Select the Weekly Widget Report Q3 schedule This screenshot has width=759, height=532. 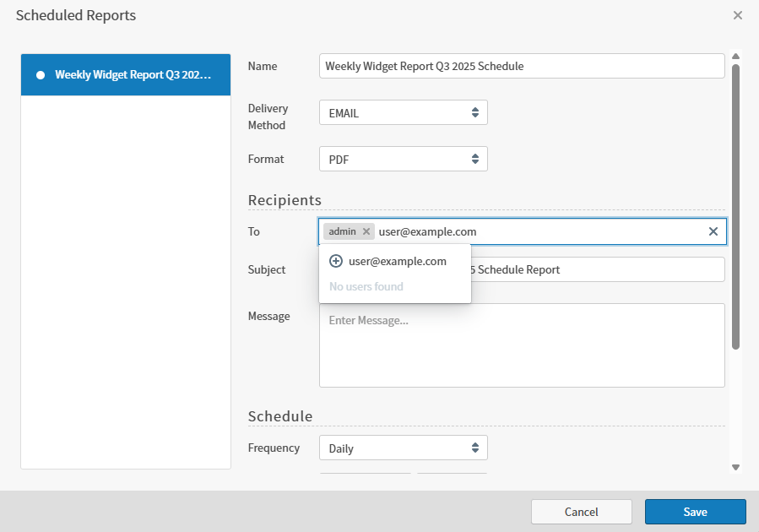[125, 74]
